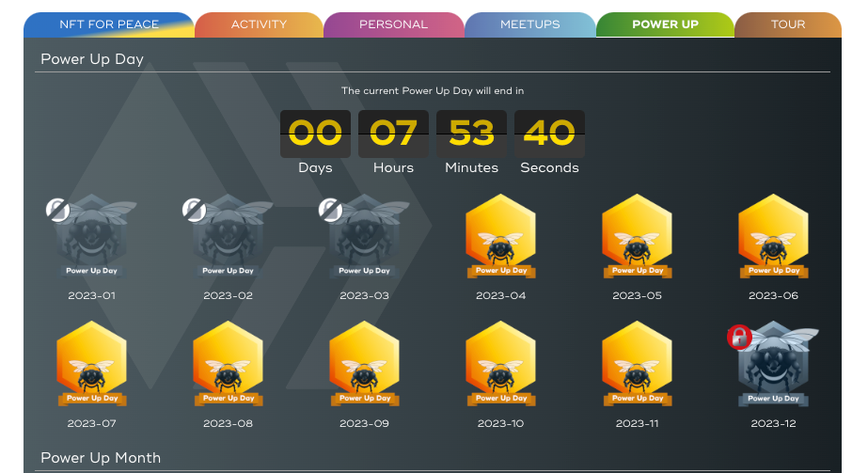Click the 'current Power Up Day will end in' text

pos(433,90)
